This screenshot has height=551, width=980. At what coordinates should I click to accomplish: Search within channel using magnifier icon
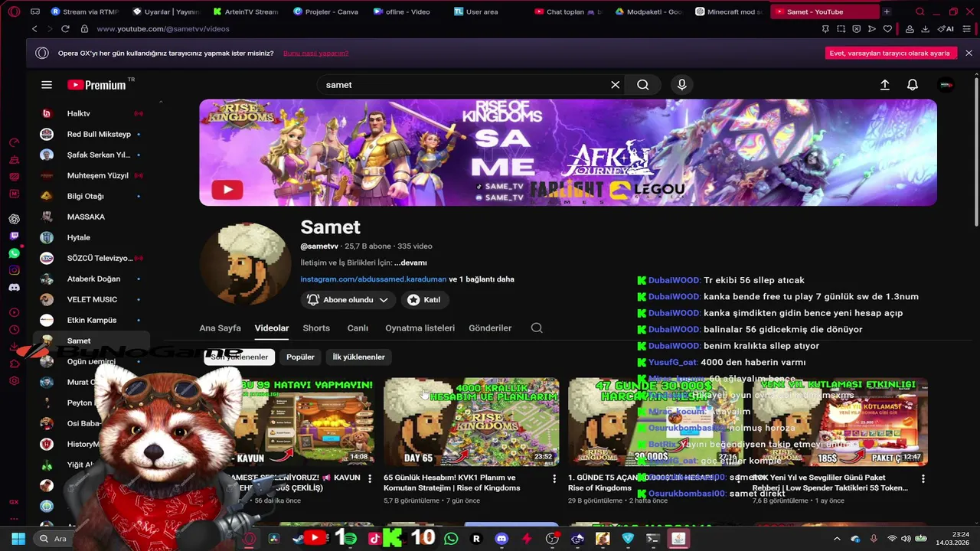pyautogui.click(x=537, y=328)
